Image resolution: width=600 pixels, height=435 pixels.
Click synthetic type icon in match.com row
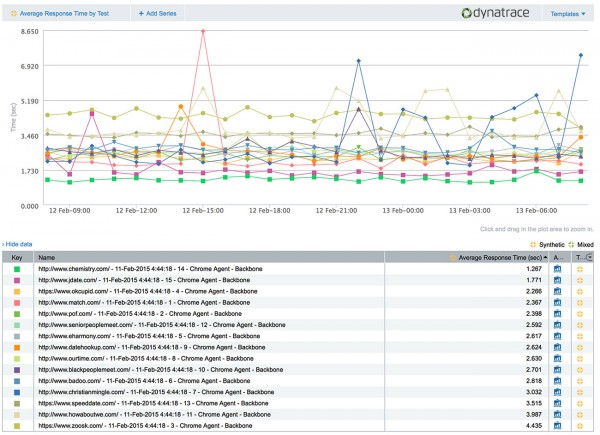coord(580,303)
